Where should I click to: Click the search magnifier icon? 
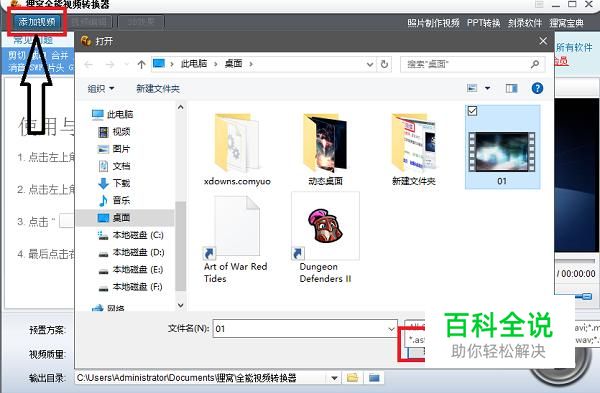click(535, 64)
